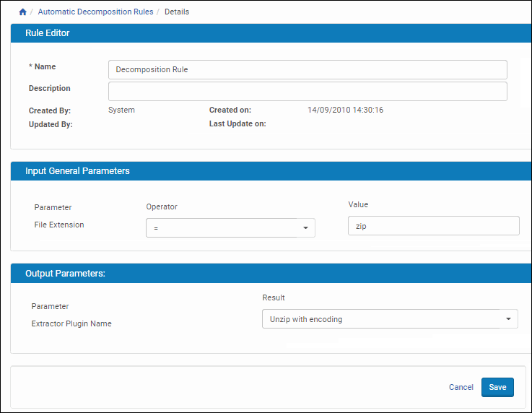Viewport: 532px width, 413px height.
Task: Click the Rule Editor section header
Action: (x=48, y=33)
